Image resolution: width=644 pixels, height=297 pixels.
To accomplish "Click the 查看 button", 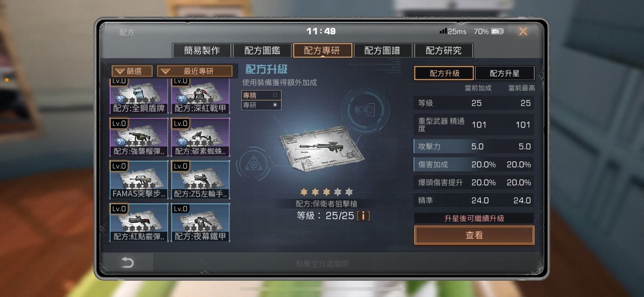I will click(474, 235).
